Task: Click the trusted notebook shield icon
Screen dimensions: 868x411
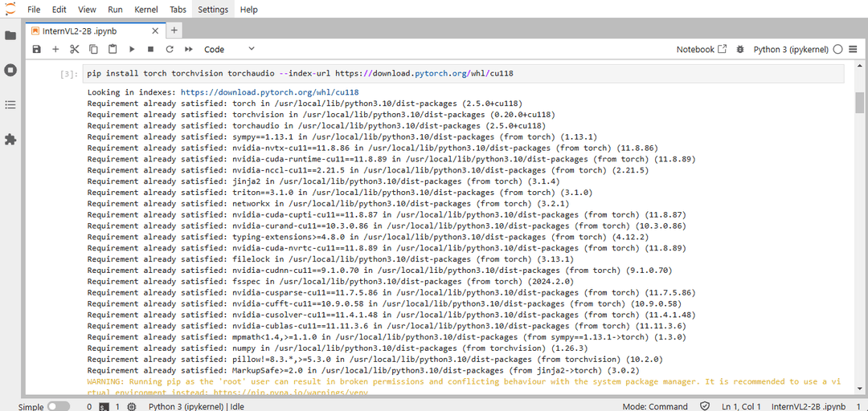Action: (x=705, y=406)
